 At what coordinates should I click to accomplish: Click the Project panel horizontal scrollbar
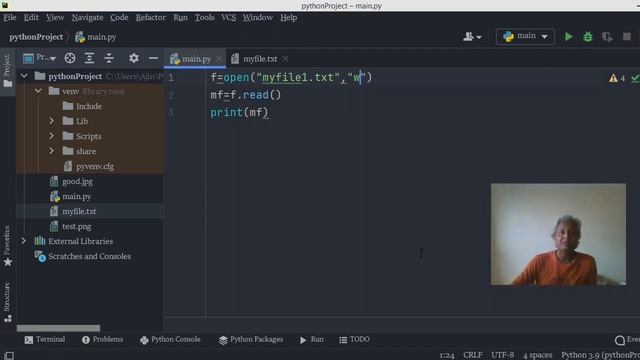click(x=58, y=328)
